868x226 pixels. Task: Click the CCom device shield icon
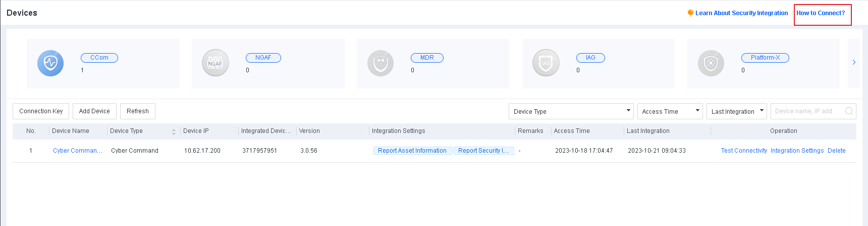point(50,63)
